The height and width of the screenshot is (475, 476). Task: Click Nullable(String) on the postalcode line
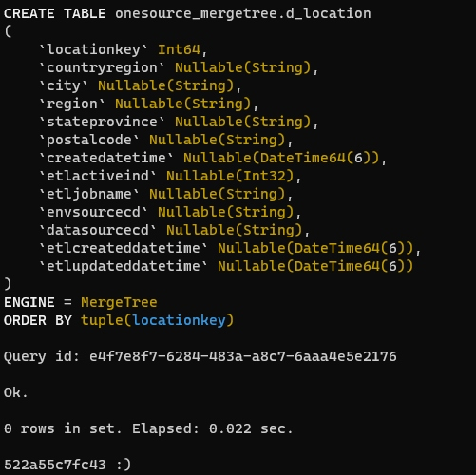coord(218,140)
